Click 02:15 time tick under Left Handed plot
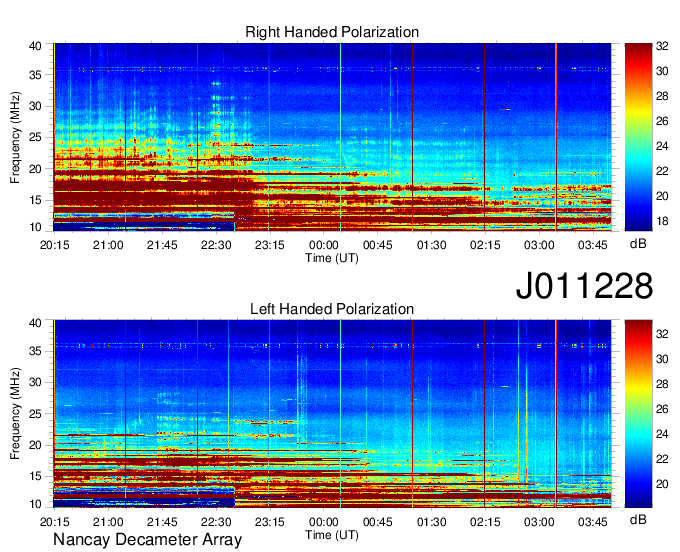 click(x=485, y=522)
